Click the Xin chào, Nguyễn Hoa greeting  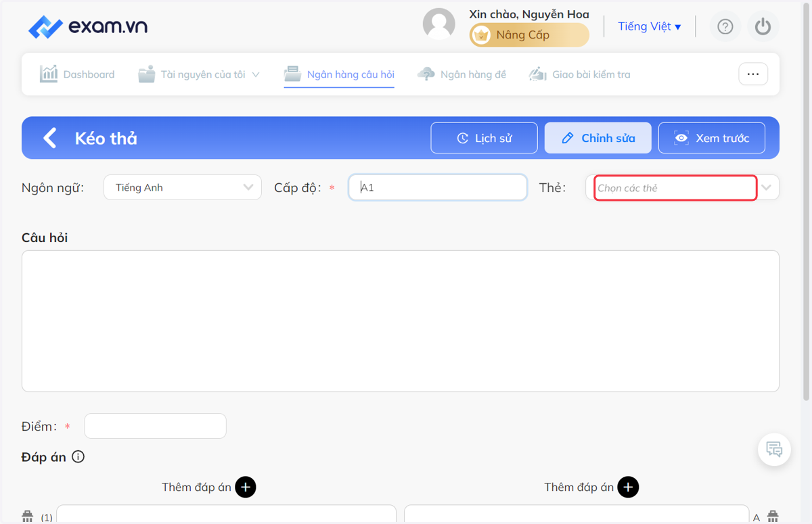point(529,14)
